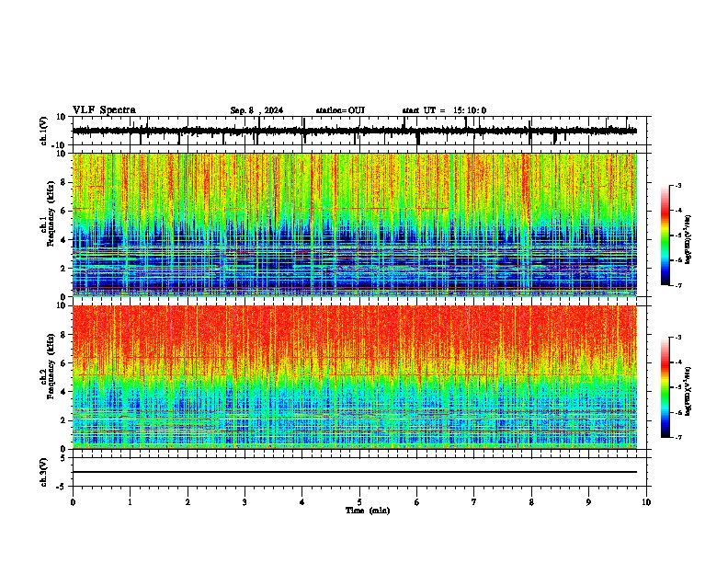Click the 'station=OUJ' label

coord(340,110)
